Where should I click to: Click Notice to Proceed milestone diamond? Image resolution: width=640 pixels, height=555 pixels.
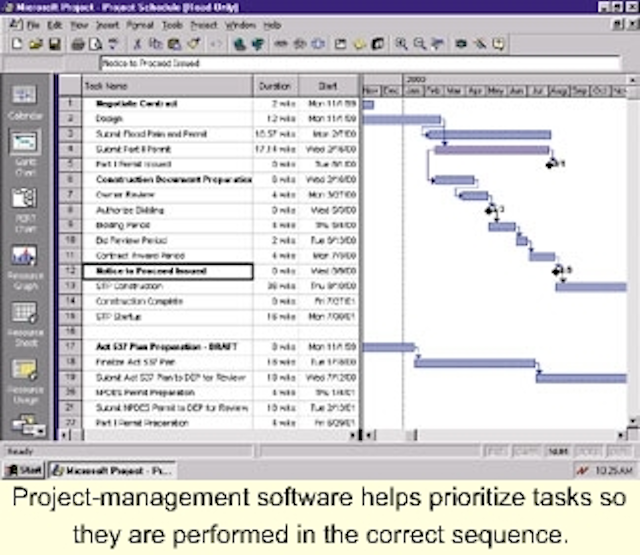[x=557, y=271]
